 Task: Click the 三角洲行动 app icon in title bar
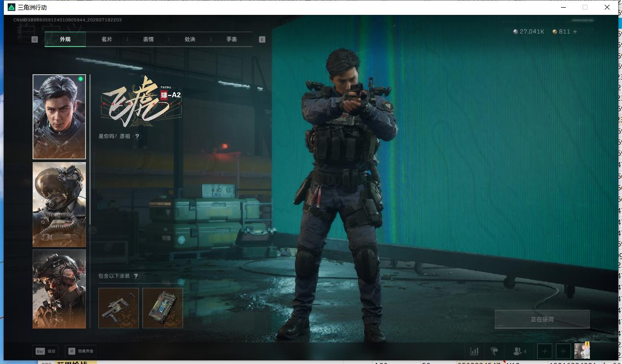[12, 7]
